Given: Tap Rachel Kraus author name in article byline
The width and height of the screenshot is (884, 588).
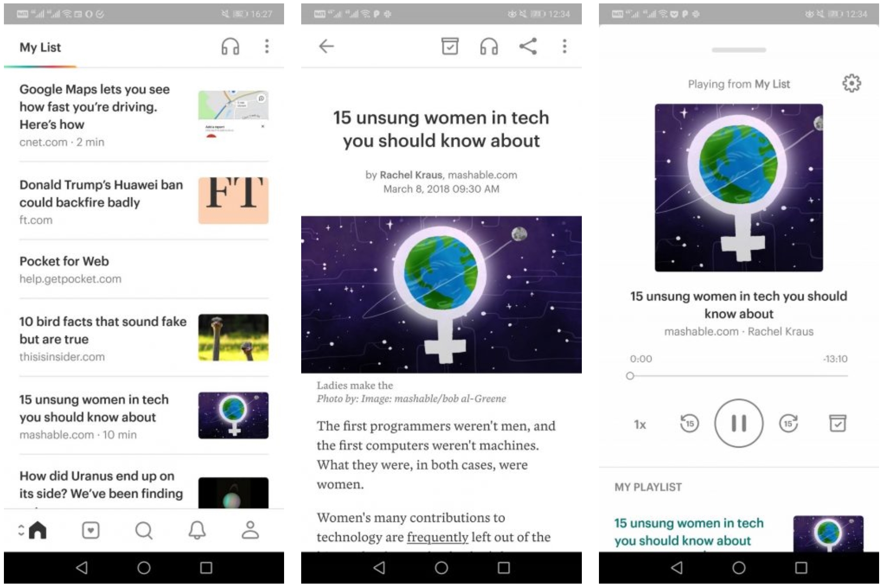Looking at the screenshot, I should (411, 175).
